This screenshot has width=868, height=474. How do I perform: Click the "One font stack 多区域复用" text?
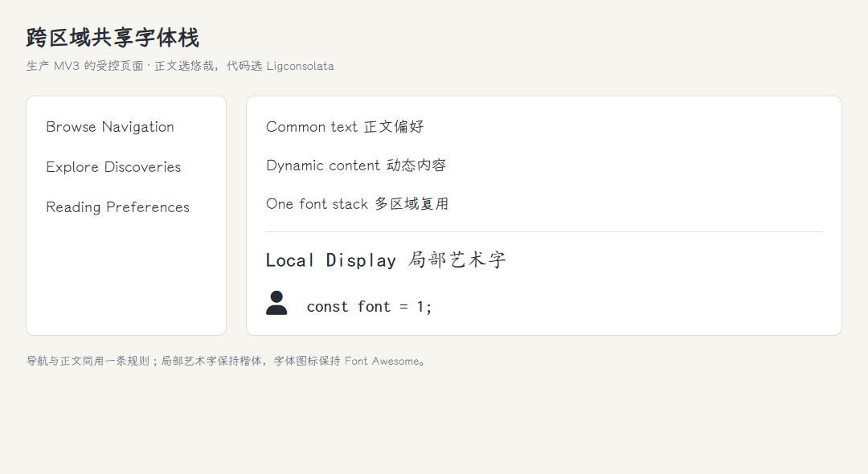tap(357, 204)
